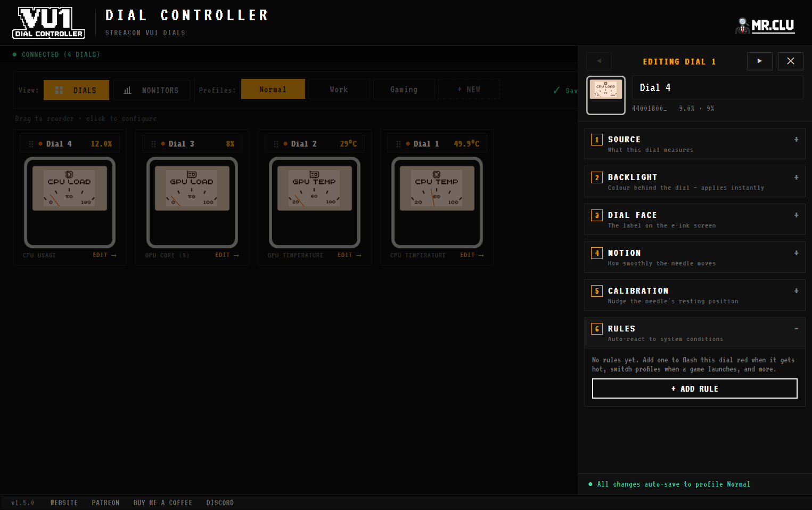Viewport: 812px width, 510px height.
Task: Click the CPU TEMP dial face preview
Action: point(437,188)
